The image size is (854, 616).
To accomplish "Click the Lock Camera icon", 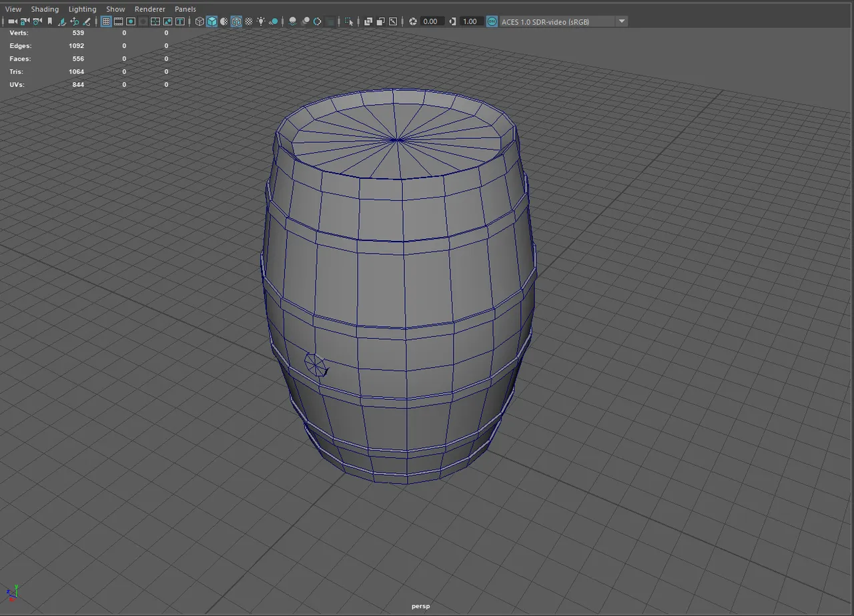I will (25, 21).
